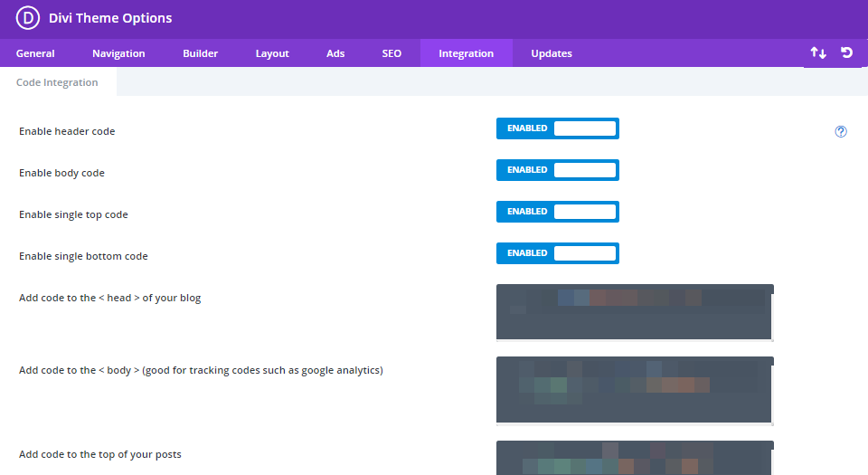Open the Ads tab
Viewport: 868px width, 475px height.
[x=335, y=53]
